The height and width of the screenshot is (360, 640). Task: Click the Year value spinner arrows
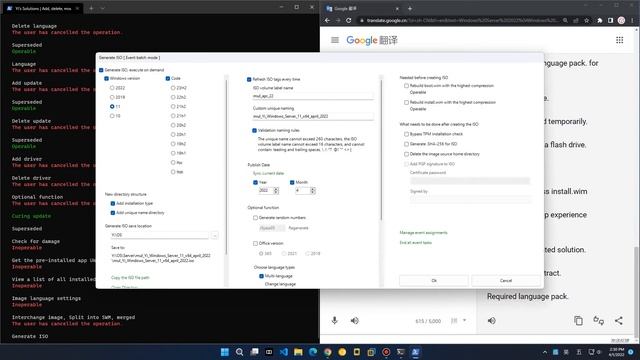point(276,191)
